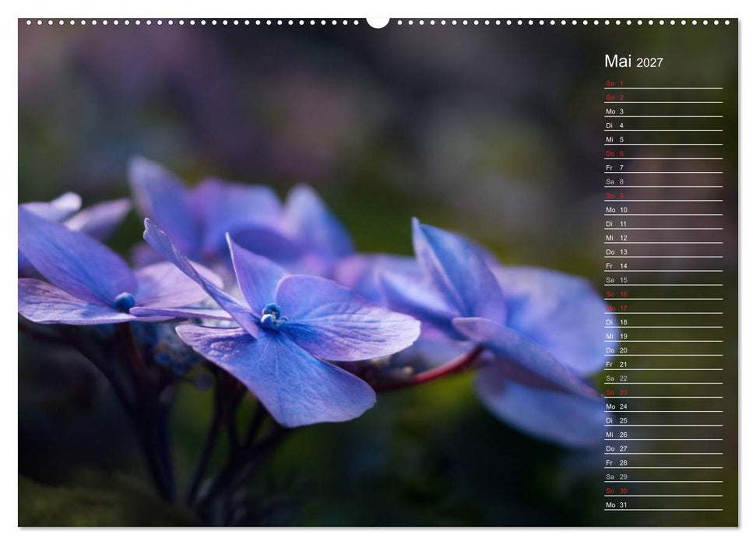The width and height of the screenshot is (756, 545).
Task: Select the 'Fr 7' date row
Action: pyautogui.click(x=663, y=167)
